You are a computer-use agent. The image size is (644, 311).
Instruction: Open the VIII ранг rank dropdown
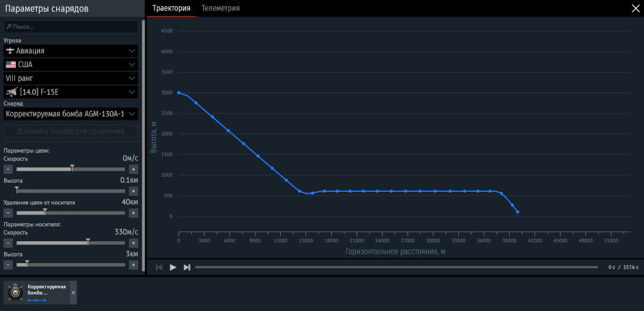click(x=71, y=78)
